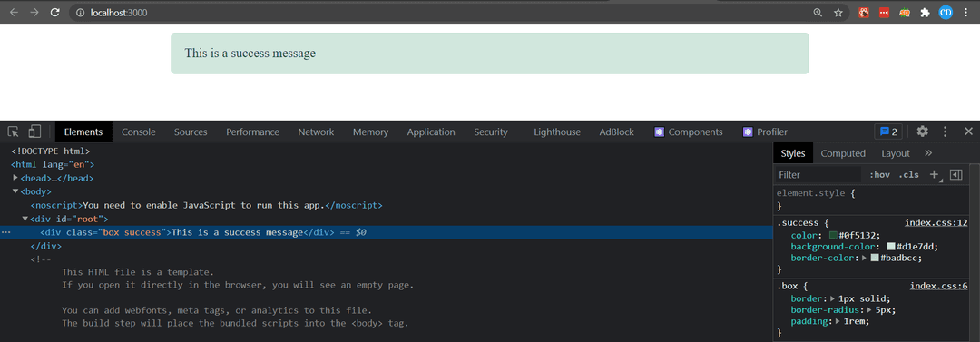This screenshot has width=980, height=342.
Task: Select the div class box success node
Action: tap(387, 232)
